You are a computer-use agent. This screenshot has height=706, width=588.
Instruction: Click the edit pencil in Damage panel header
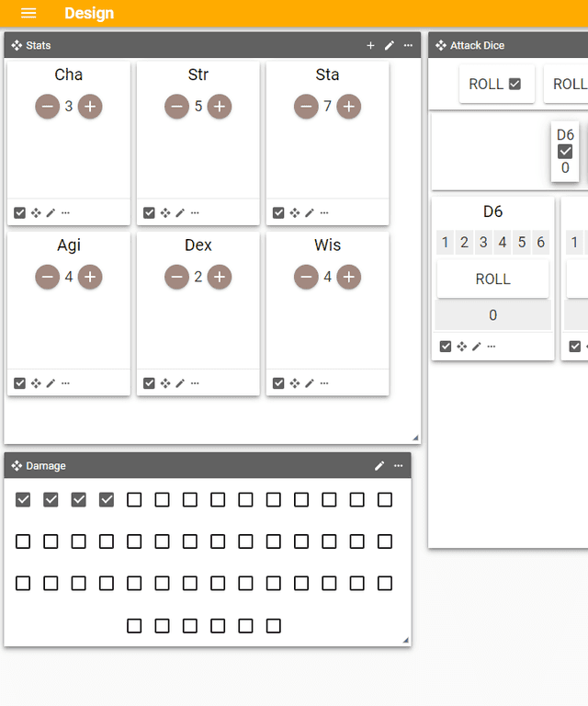[x=379, y=466]
